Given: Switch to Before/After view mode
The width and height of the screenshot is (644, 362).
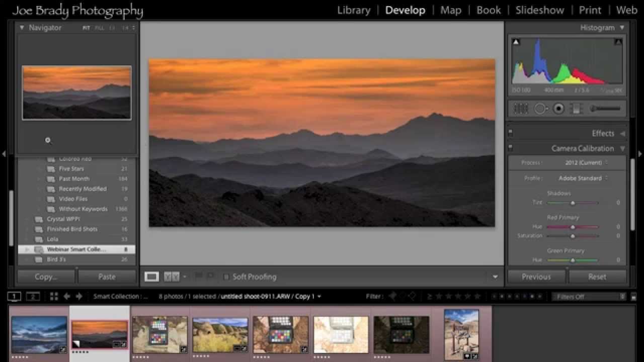Looking at the screenshot, I should pyautogui.click(x=172, y=277).
